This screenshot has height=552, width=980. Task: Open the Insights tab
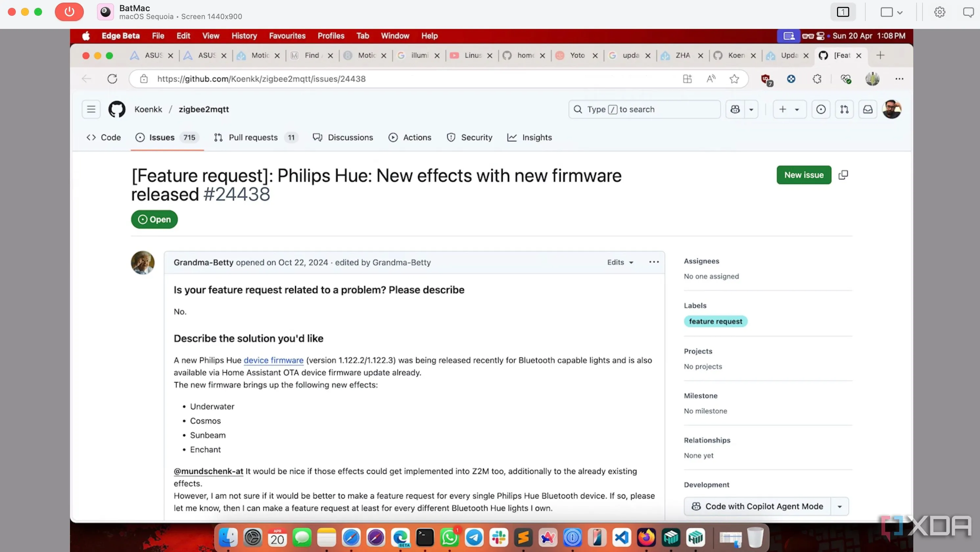point(529,138)
